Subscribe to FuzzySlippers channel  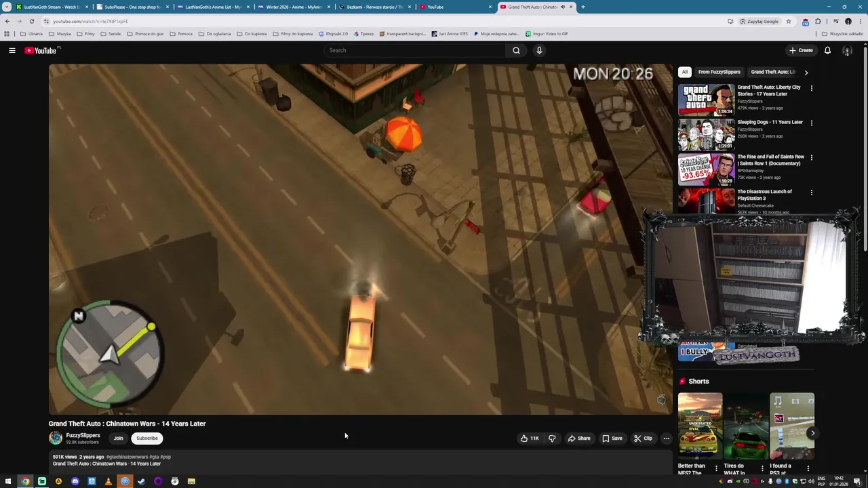pyautogui.click(x=146, y=439)
